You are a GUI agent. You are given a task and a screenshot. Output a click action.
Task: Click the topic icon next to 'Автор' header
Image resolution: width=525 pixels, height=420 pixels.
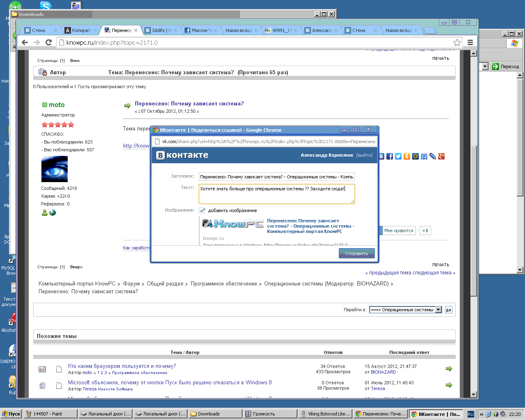click(43, 72)
